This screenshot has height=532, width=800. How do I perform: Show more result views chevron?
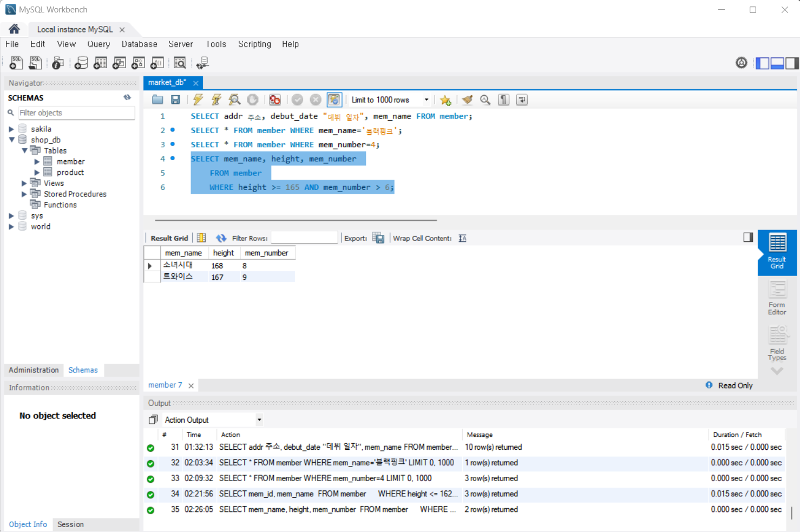click(777, 371)
